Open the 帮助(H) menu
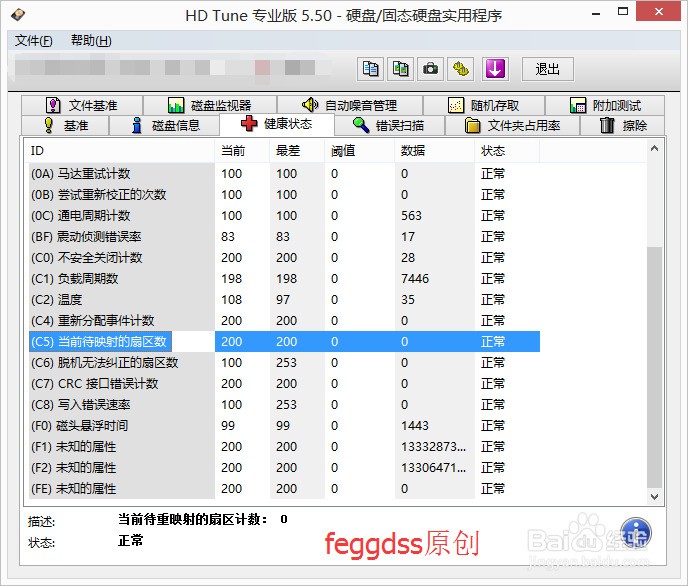Viewport: 688px width, 586px height. (91, 41)
